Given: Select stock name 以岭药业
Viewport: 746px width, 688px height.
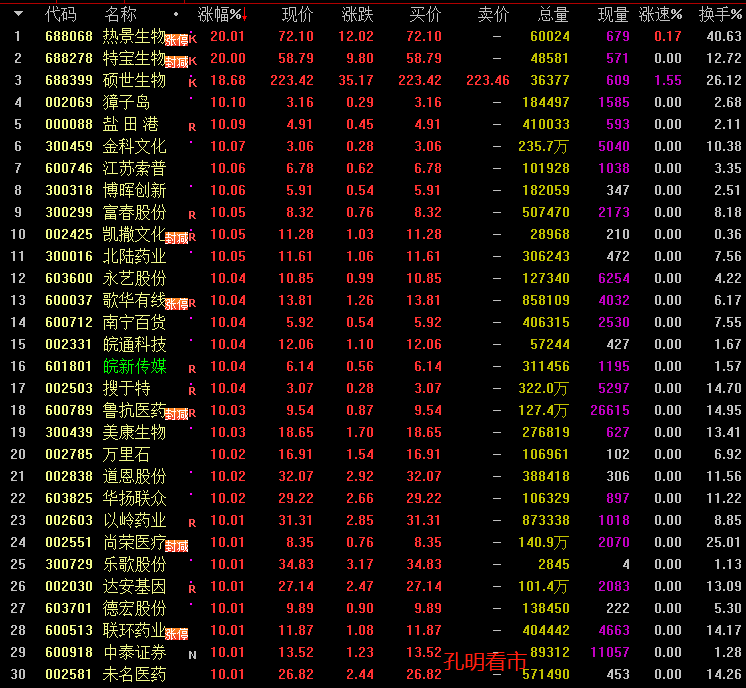Looking at the screenshot, I should click(134, 520).
